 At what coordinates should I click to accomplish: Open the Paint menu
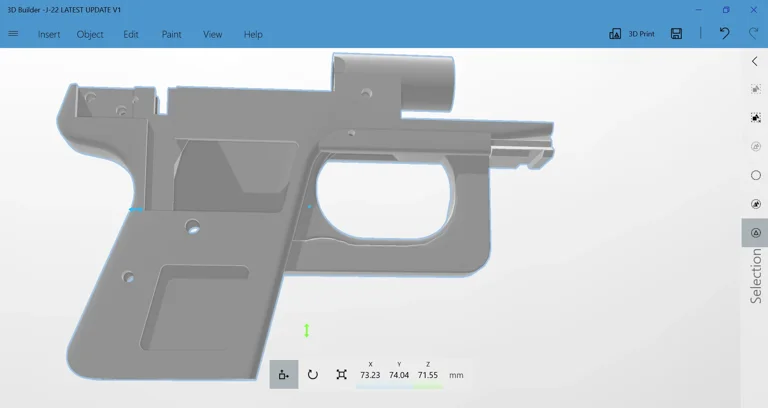[x=172, y=34]
